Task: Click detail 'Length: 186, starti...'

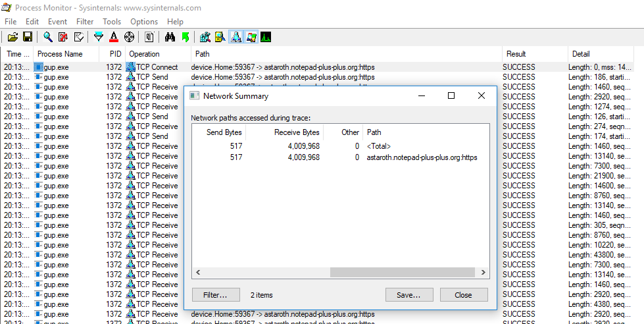Action: pyautogui.click(x=599, y=77)
